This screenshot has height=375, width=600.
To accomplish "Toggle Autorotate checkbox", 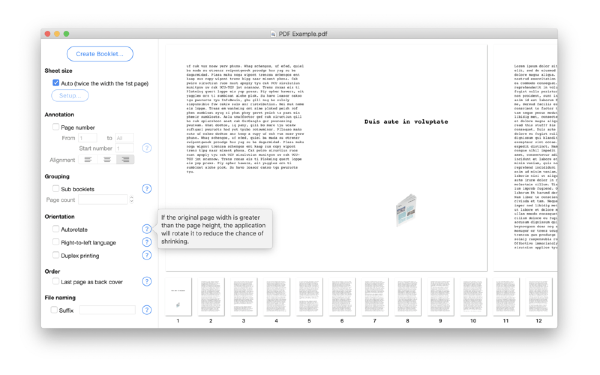I will tap(56, 229).
